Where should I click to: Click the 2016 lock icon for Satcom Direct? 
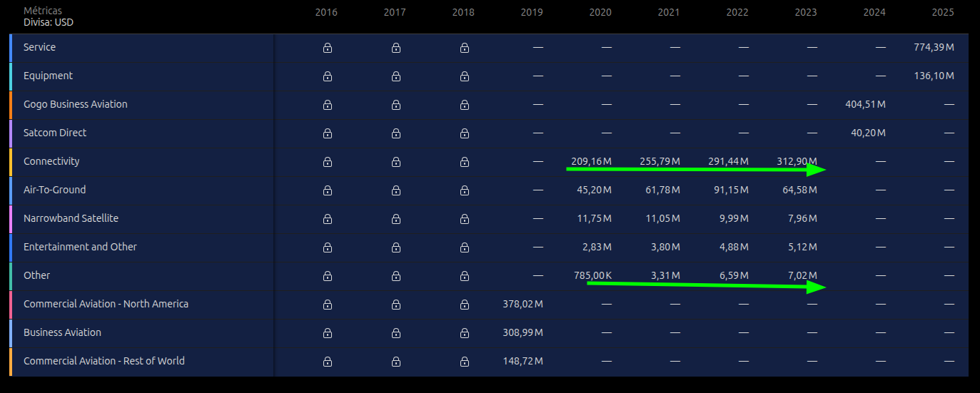pyautogui.click(x=327, y=133)
